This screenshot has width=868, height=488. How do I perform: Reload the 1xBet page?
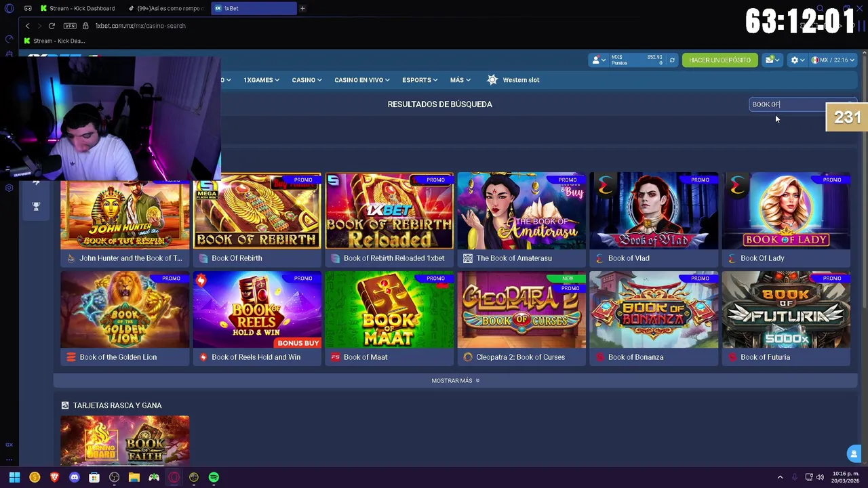52,26
